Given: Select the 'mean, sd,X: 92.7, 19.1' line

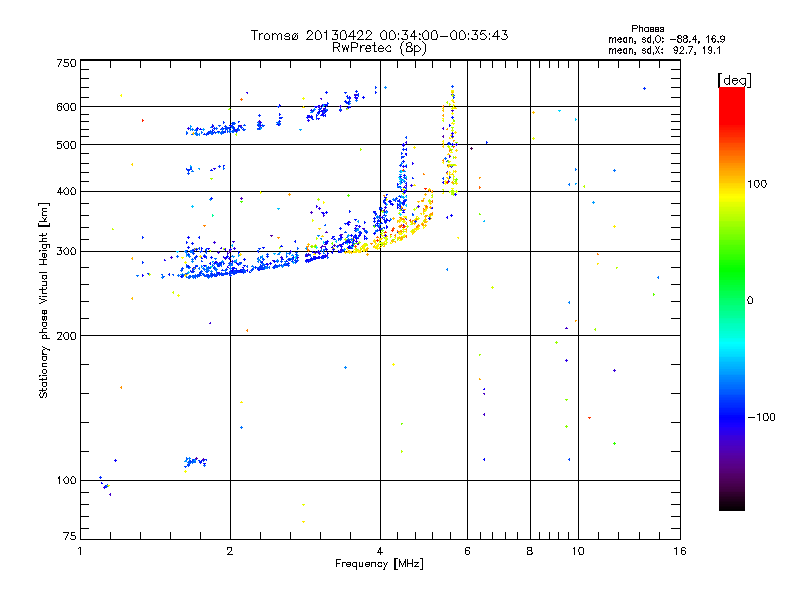Looking at the screenshot, I should pyautogui.click(x=664, y=50).
